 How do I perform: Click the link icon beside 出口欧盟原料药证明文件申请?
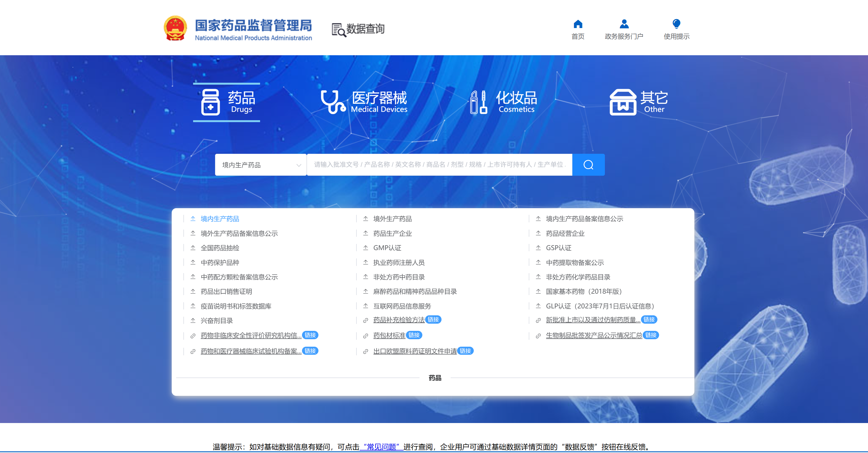tap(366, 352)
